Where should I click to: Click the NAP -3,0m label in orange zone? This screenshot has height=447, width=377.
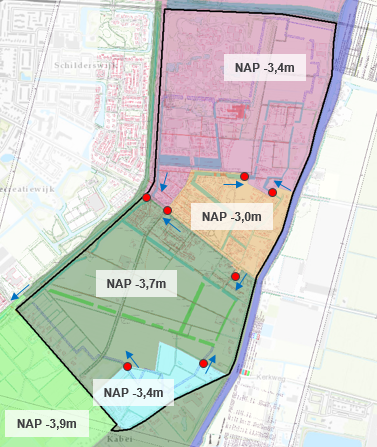click(x=232, y=216)
